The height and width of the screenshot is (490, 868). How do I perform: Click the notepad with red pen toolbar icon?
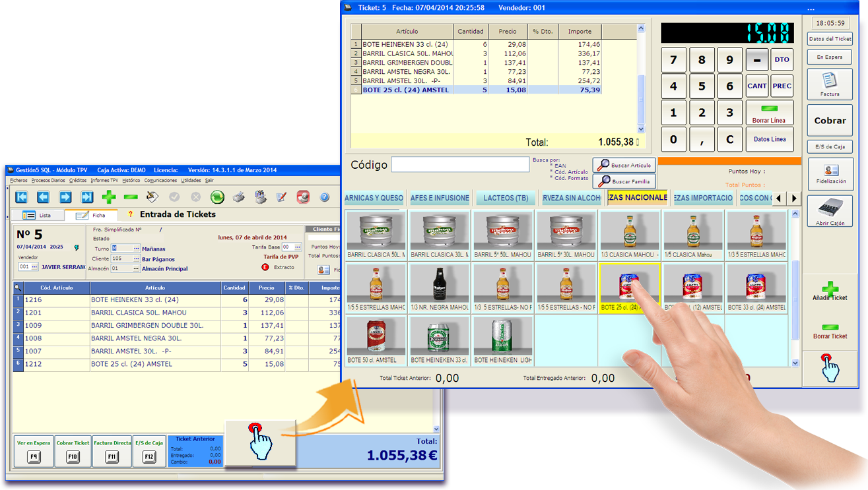(x=282, y=197)
